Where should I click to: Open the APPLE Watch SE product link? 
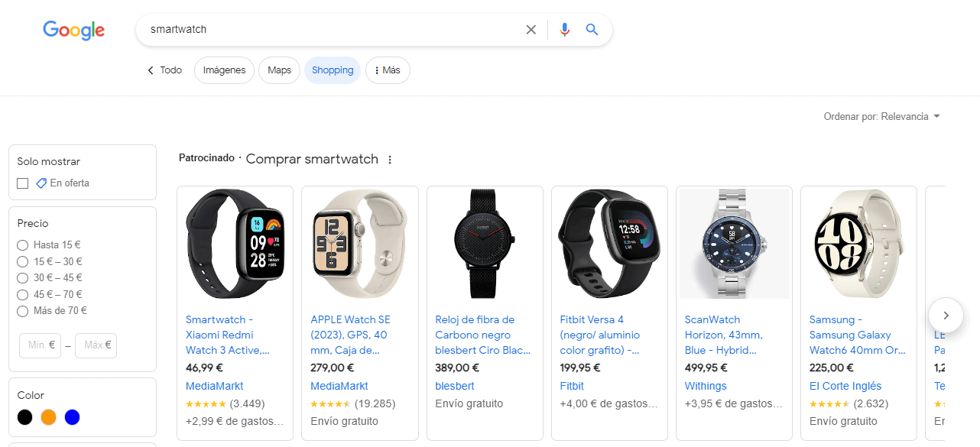(350, 335)
